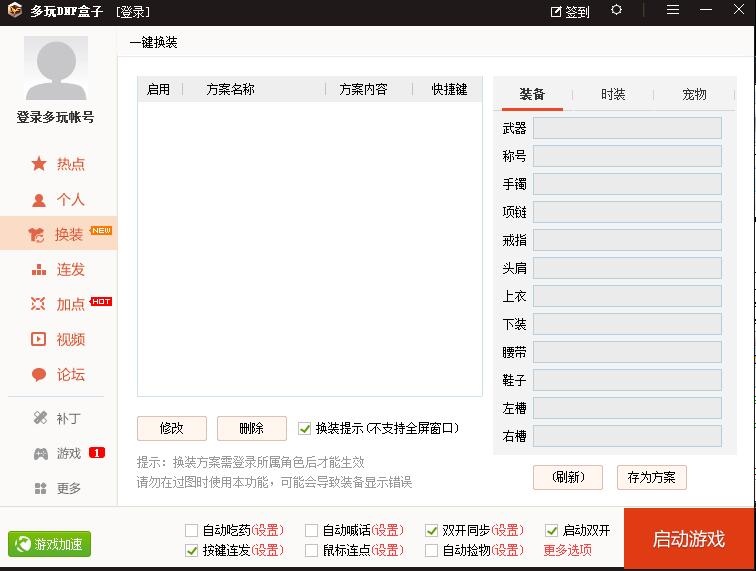The width and height of the screenshot is (756, 571).
Task: Uncheck the 启动双开 option
Action: point(551,530)
